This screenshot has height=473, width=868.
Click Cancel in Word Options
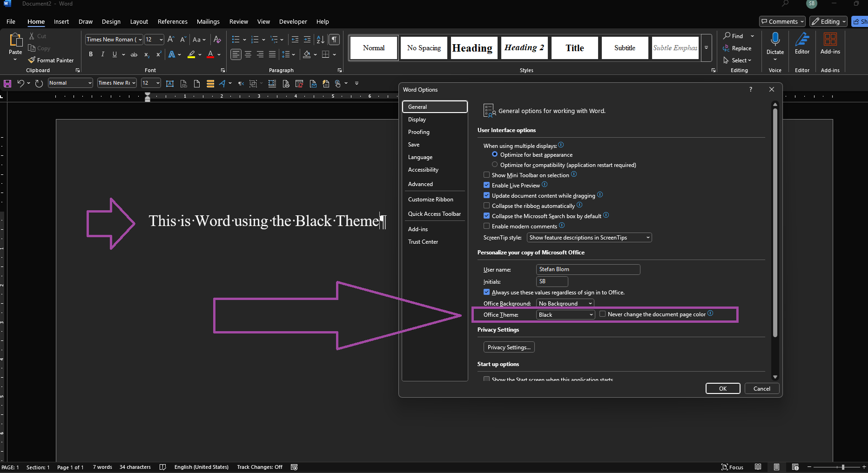(762, 388)
